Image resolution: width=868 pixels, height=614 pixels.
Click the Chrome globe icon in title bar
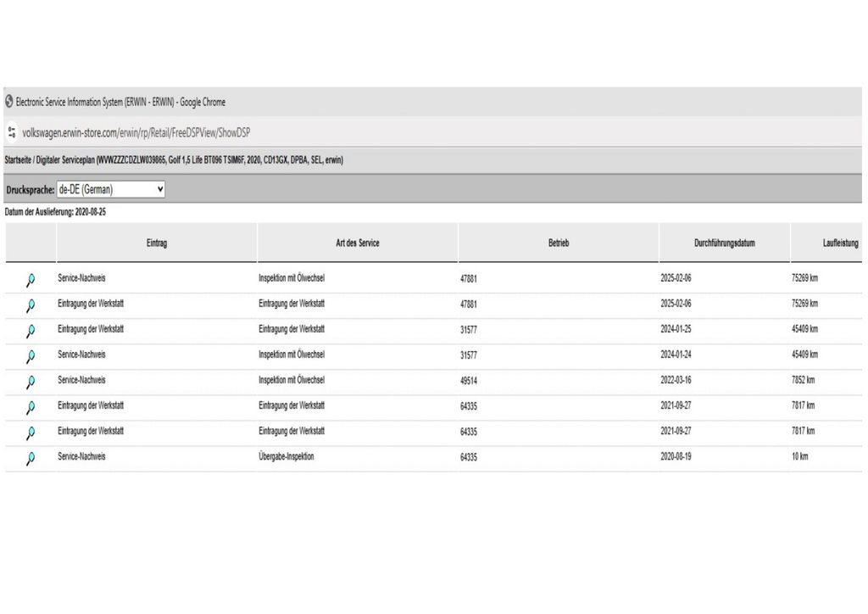click(x=9, y=102)
